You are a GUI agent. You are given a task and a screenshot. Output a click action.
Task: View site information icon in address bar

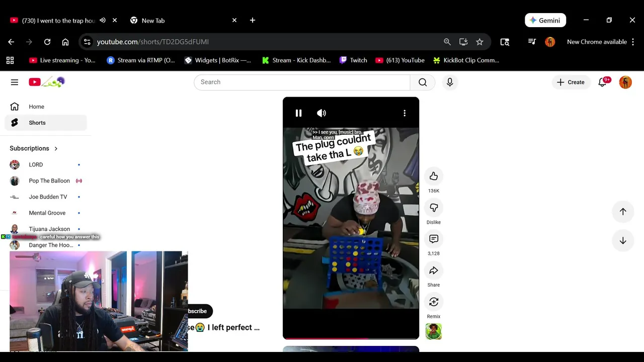point(87,42)
